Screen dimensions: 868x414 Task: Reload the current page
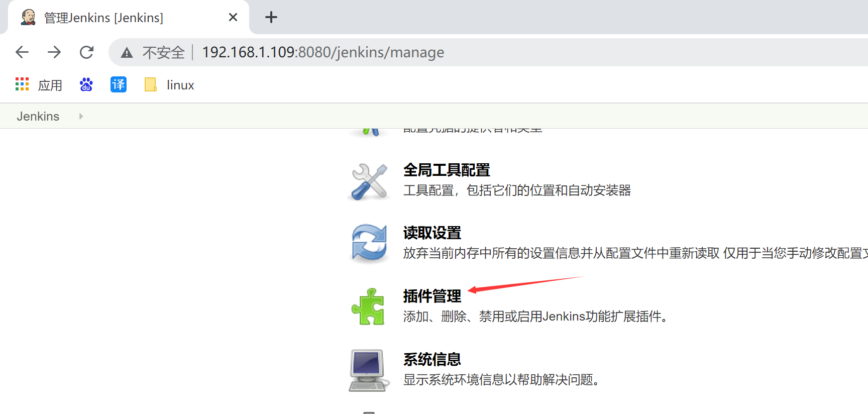coord(86,52)
